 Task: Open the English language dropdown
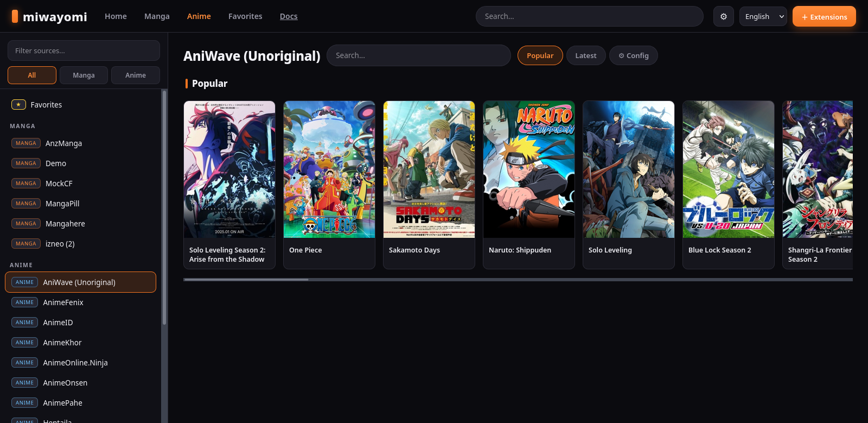pyautogui.click(x=763, y=16)
